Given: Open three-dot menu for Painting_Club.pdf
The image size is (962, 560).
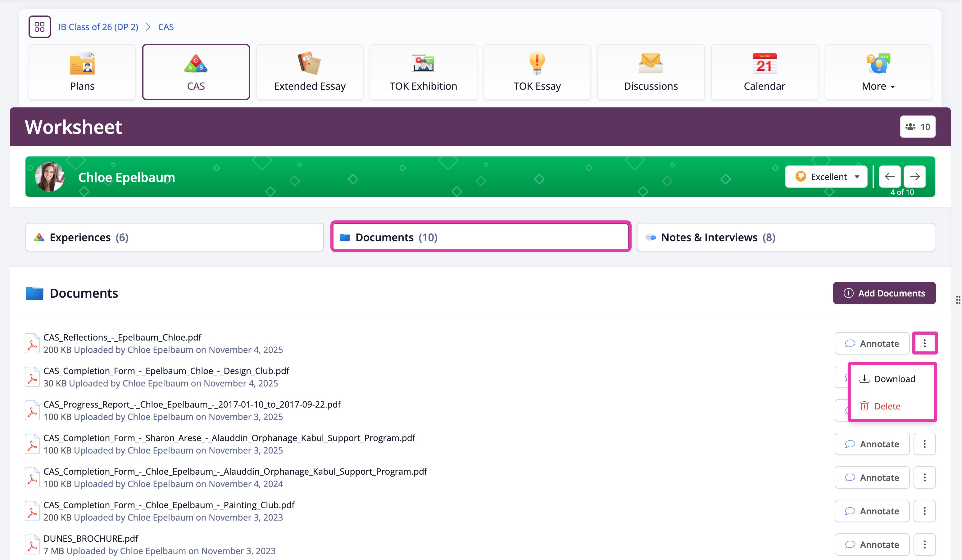Looking at the screenshot, I should [x=924, y=511].
